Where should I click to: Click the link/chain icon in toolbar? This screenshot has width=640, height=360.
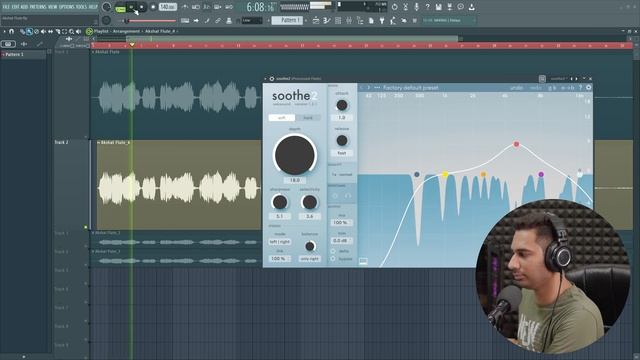pyautogui.click(x=218, y=20)
